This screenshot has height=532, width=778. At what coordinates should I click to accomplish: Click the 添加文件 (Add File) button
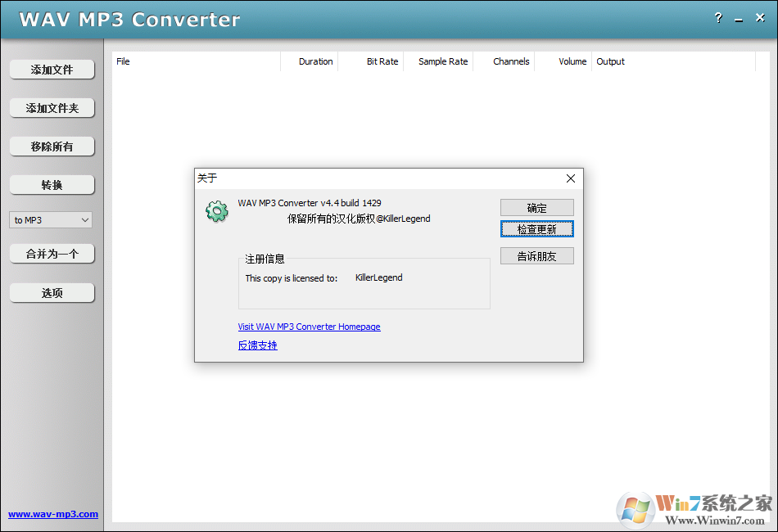tap(52, 70)
